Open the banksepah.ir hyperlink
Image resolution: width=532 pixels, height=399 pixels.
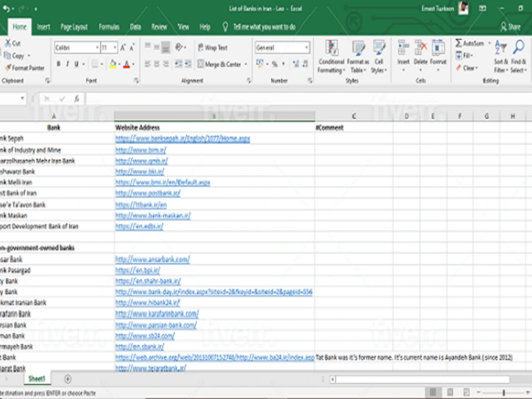tap(182, 138)
